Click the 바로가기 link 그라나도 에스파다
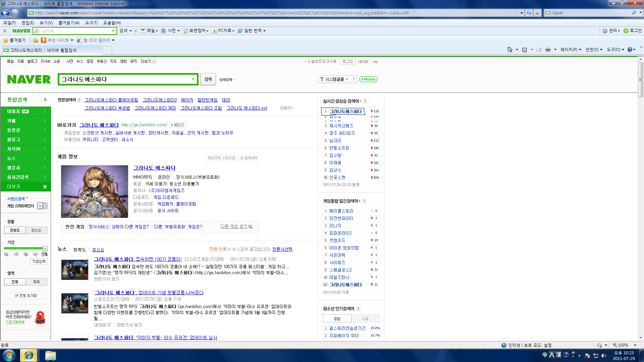 [99, 125]
